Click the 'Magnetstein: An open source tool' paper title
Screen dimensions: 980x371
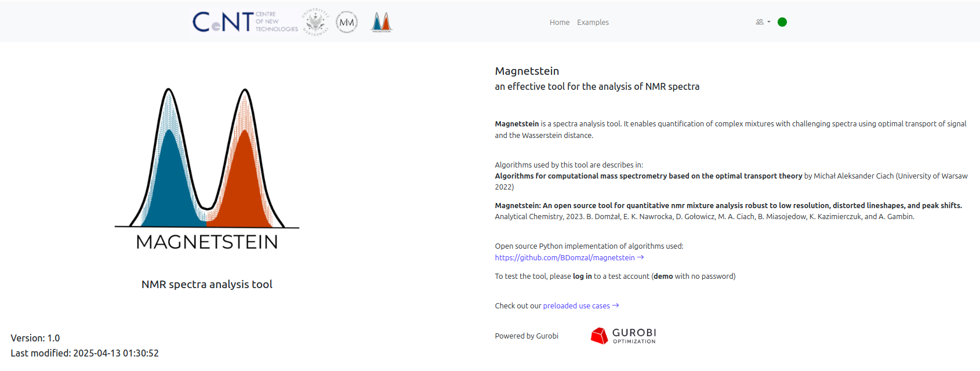(x=728, y=205)
